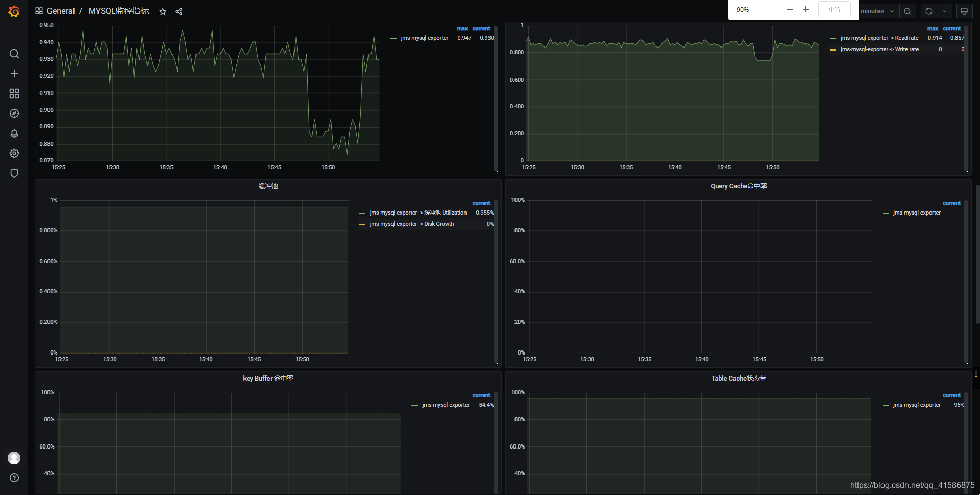Toggle 缓冲池 Utilization series in legend

pos(418,213)
